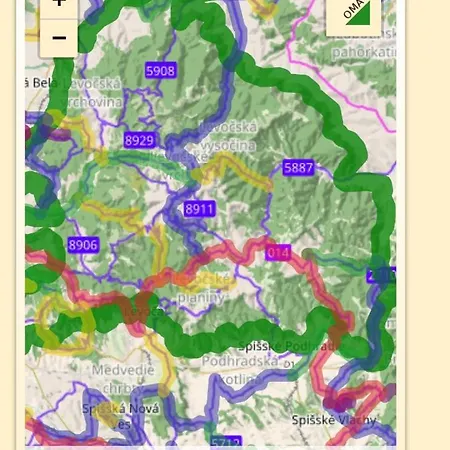450x450 pixels.
Task: Select cycling route badge 5887
Action: (299, 167)
